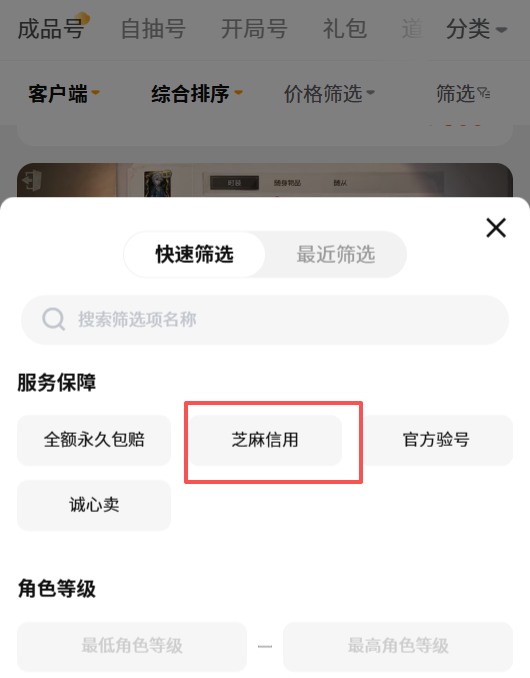530x678 pixels.
Task: Toggle the 诚心卖 filter chip
Action: tap(94, 505)
